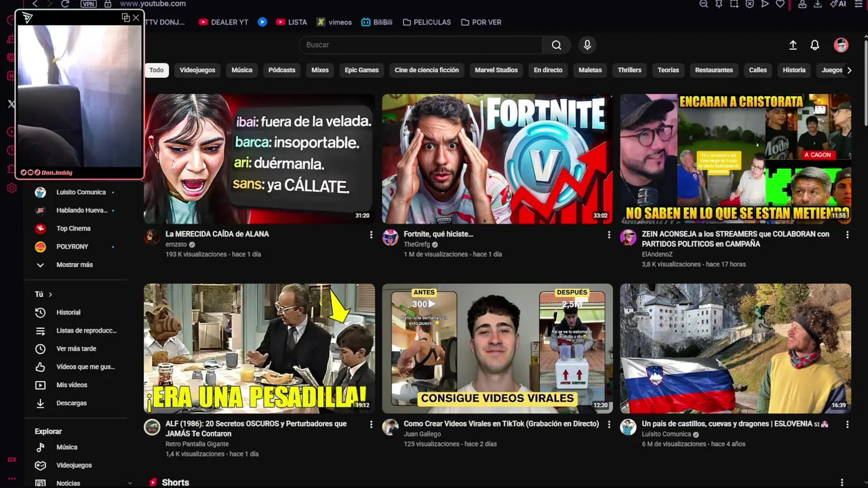868x488 pixels.
Task: Open settings gear in the Opera sidebar
Action: [x=12, y=188]
